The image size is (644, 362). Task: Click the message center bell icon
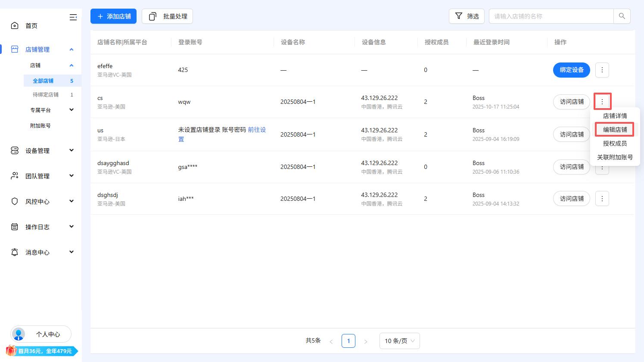[x=15, y=253]
